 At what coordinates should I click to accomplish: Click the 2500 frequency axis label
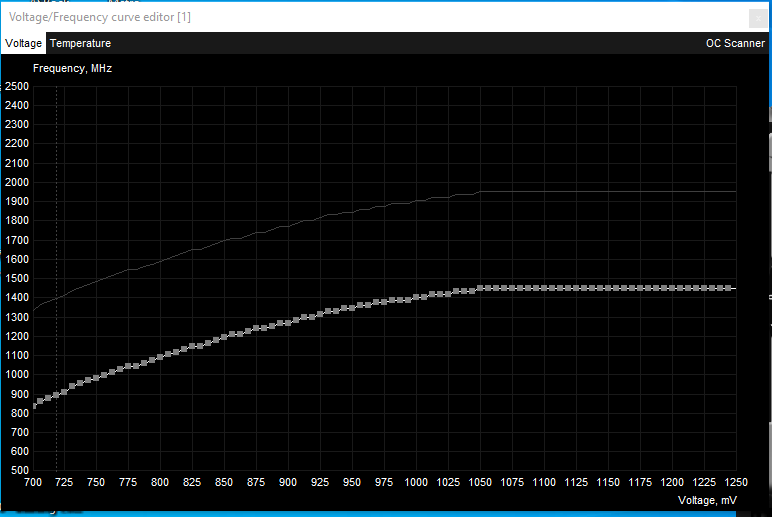(x=17, y=86)
